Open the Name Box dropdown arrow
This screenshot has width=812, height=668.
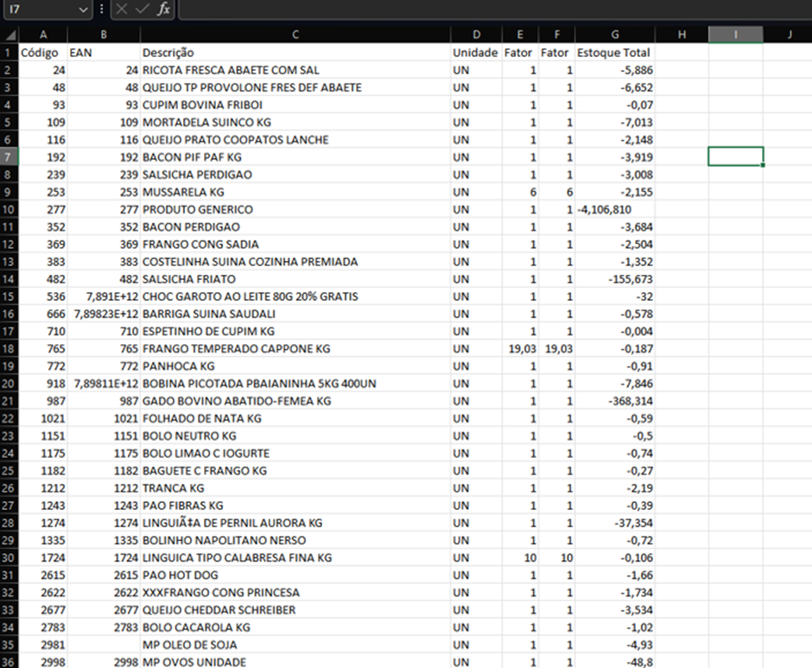[83, 10]
